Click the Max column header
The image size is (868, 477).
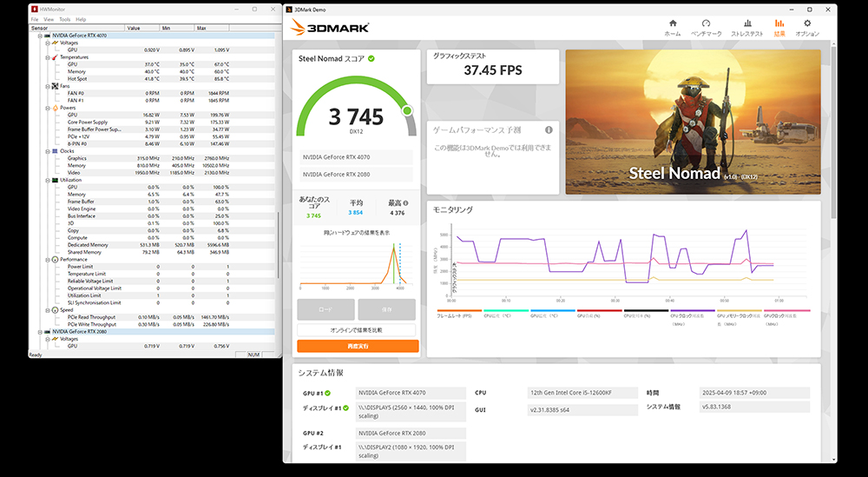(212, 28)
